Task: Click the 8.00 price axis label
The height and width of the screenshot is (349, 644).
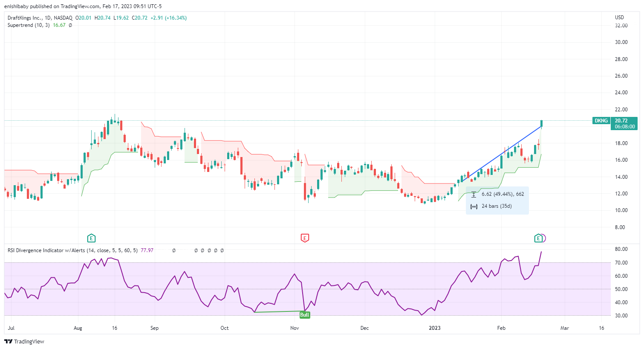Action: [x=620, y=227]
